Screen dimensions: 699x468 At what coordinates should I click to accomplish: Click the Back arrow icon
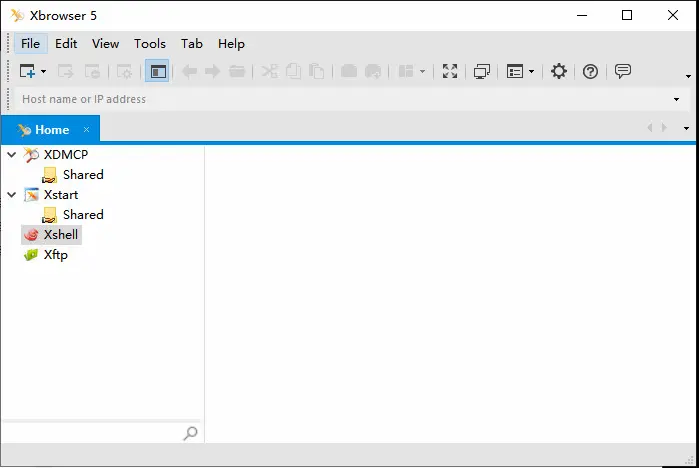189,71
